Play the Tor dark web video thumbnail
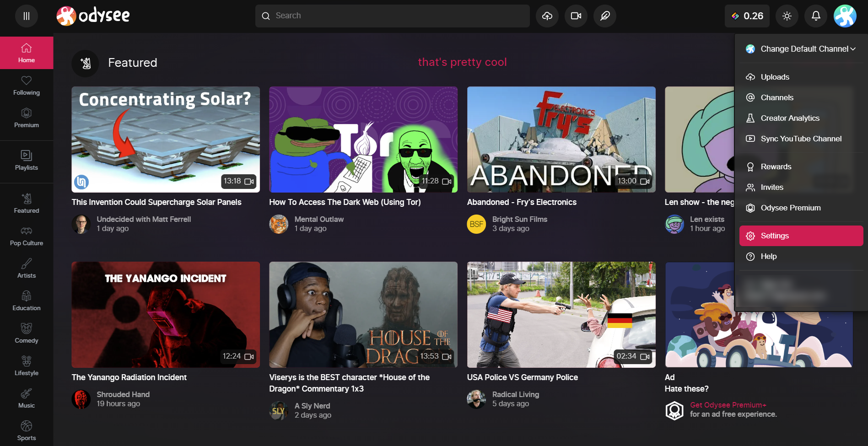The image size is (868, 446). click(x=363, y=140)
